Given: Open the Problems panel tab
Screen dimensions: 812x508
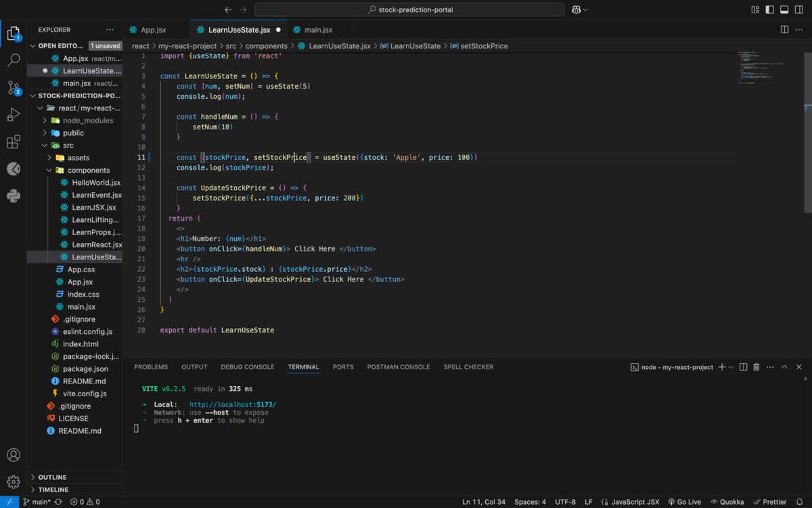Looking at the screenshot, I should pyautogui.click(x=151, y=367).
